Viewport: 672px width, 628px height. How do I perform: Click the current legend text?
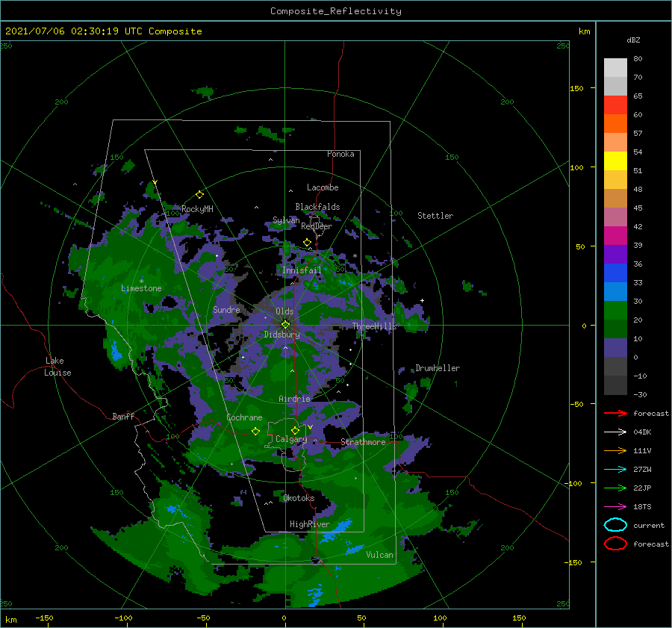pos(649,526)
